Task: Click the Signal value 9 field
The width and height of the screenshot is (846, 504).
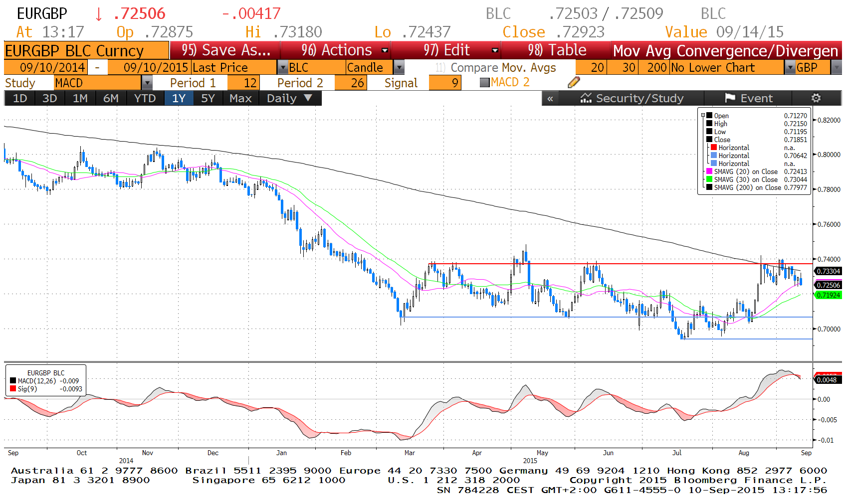Action: [444, 83]
